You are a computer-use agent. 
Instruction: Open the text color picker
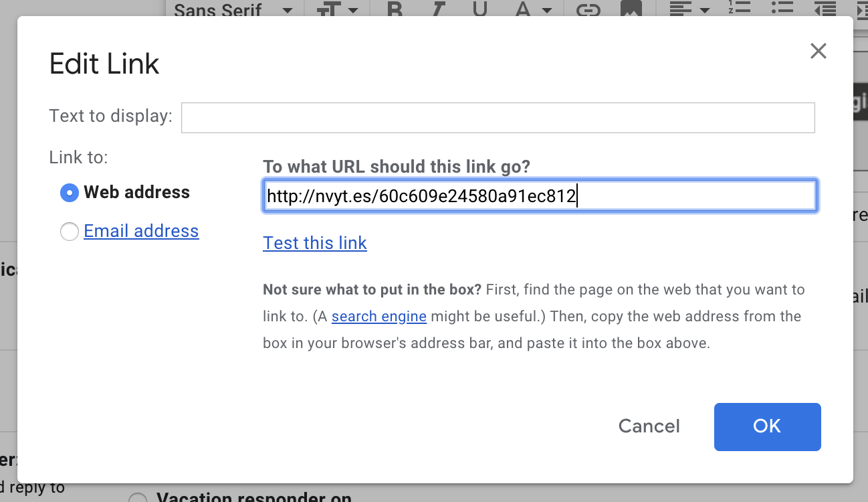point(532,9)
